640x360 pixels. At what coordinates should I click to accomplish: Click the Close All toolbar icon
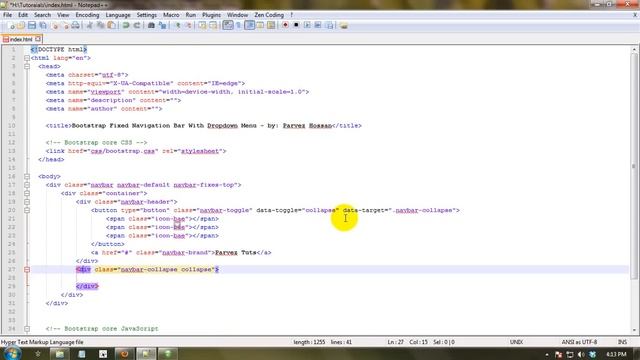(x=65, y=25)
